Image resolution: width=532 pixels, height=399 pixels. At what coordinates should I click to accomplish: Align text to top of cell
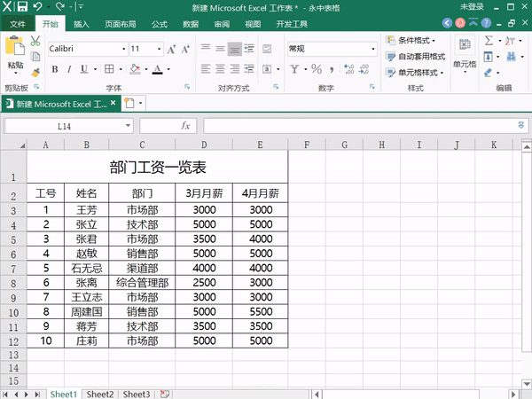(206, 49)
